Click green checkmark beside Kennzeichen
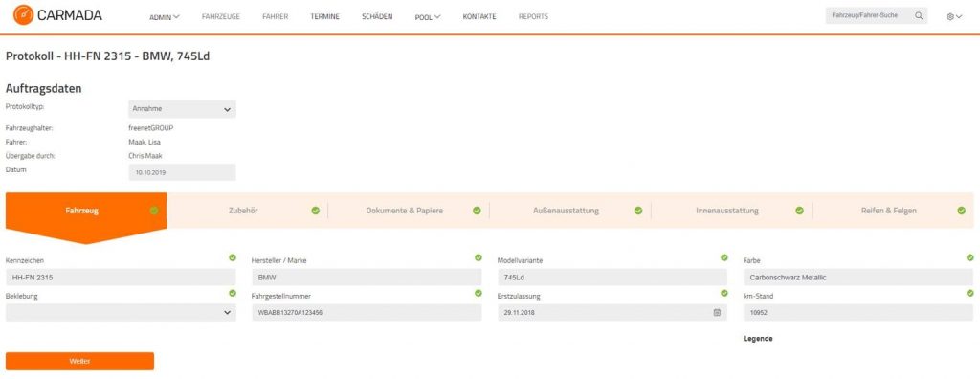The height and width of the screenshot is (379, 980). (233, 257)
